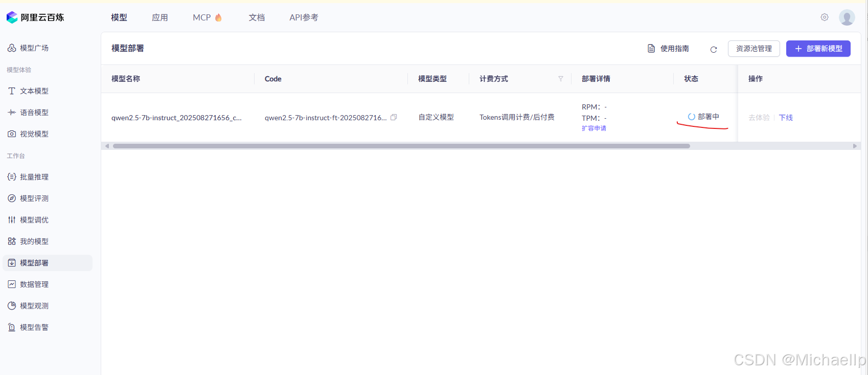Copy the model Code value

pyautogui.click(x=394, y=117)
